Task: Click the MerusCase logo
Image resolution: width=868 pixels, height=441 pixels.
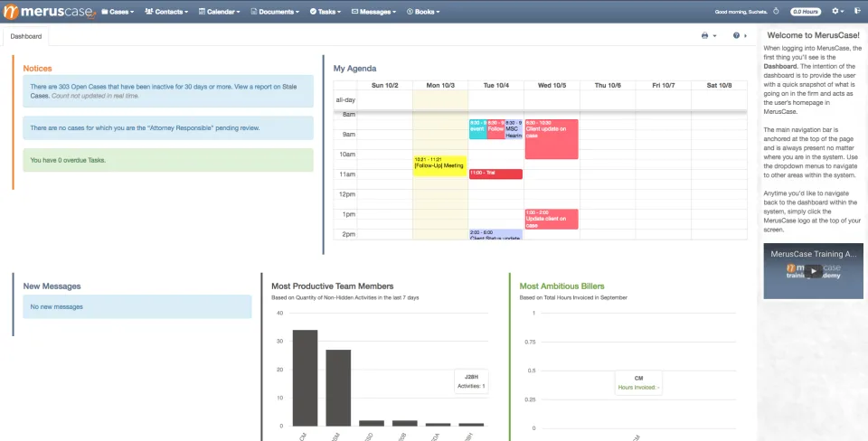Action: (50, 11)
